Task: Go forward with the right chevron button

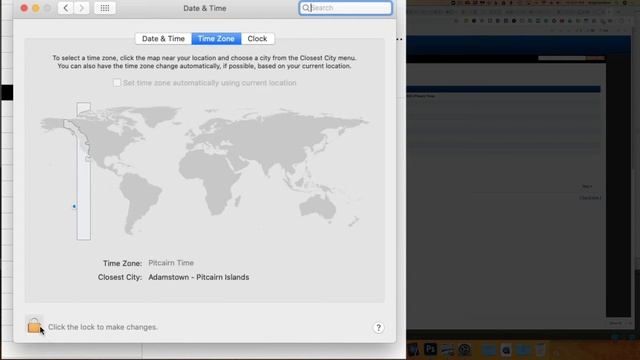Action: (x=82, y=8)
